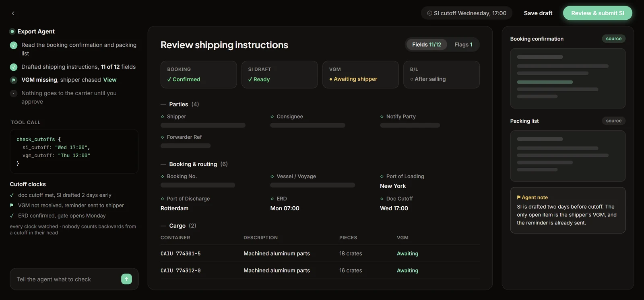This screenshot has width=644, height=300.
Task: Click Awaiting VGM for 18 crates row
Action: [x=407, y=254]
